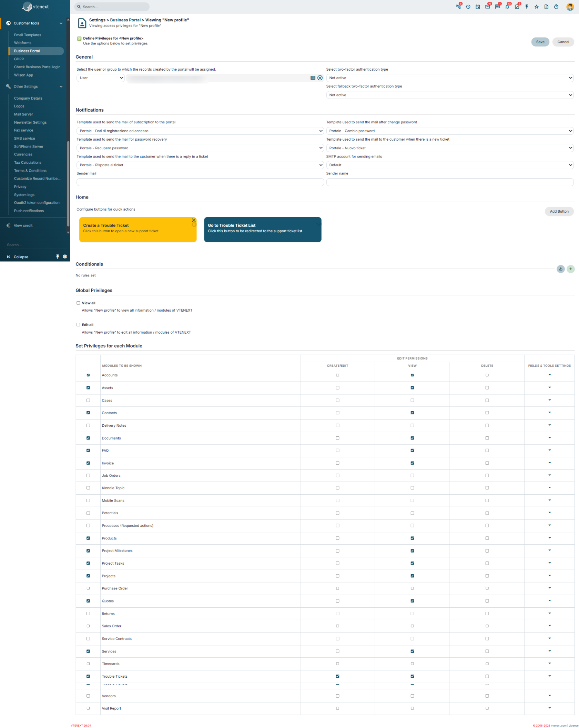Click the document page icon in top bar
The image size is (579, 728).
click(546, 7)
